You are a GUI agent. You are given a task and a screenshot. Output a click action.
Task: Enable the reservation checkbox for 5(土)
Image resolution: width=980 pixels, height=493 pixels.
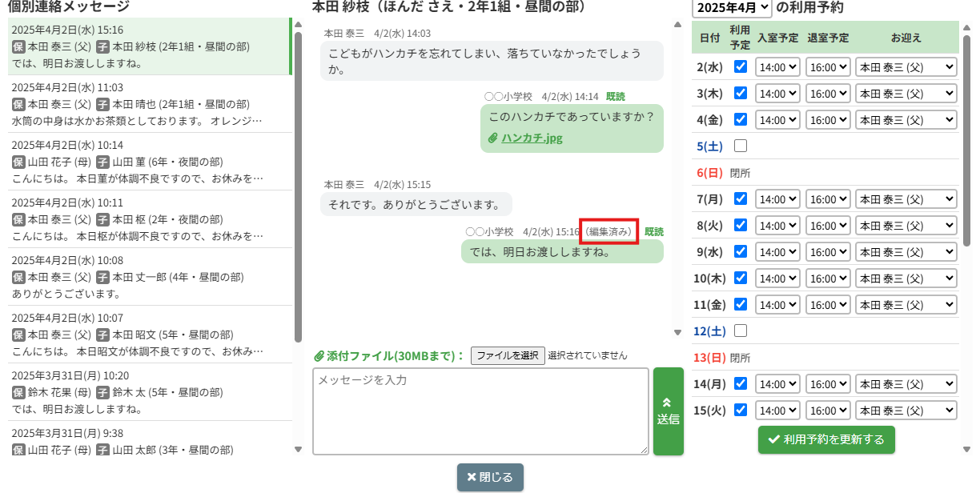coord(741,146)
